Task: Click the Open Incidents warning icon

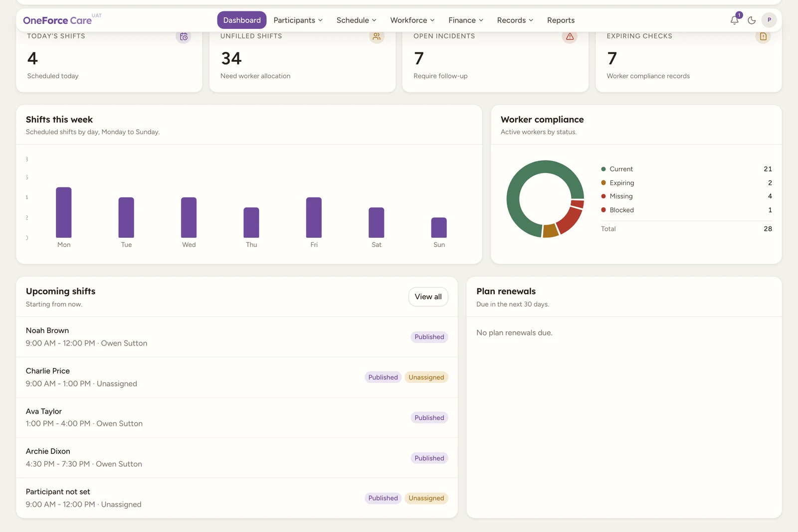Action: (x=570, y=36)
